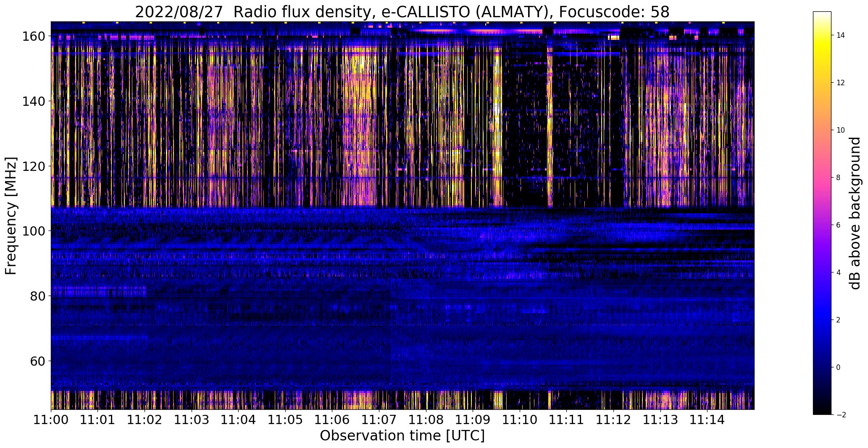
Task: Click the '14' colorbar tick label
Action: point(840,35)
